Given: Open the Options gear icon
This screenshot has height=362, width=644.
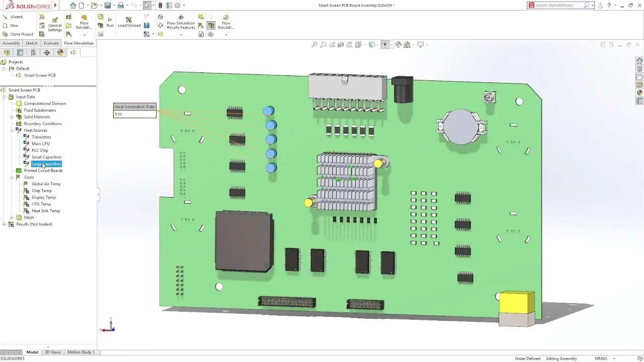Looking at the screenshot, I should click(177, 6).
